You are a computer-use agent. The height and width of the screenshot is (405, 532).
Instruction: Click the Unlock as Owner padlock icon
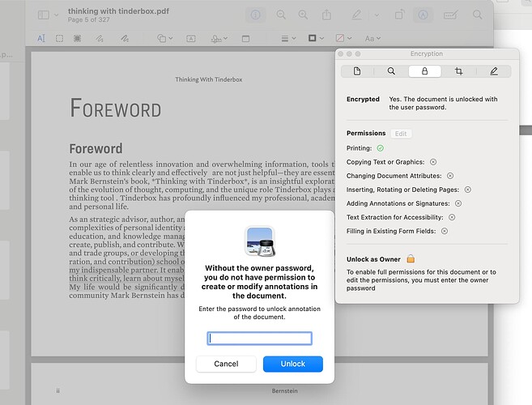[x=411, y=259]
